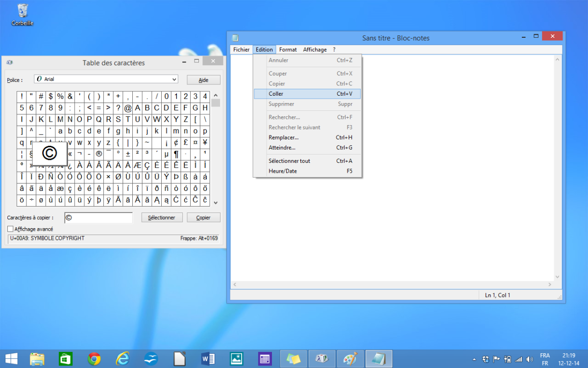This screenshot has height=368, width=588.
Task: Open the Windows Store taskbar icon
Action: click(66, 359)
